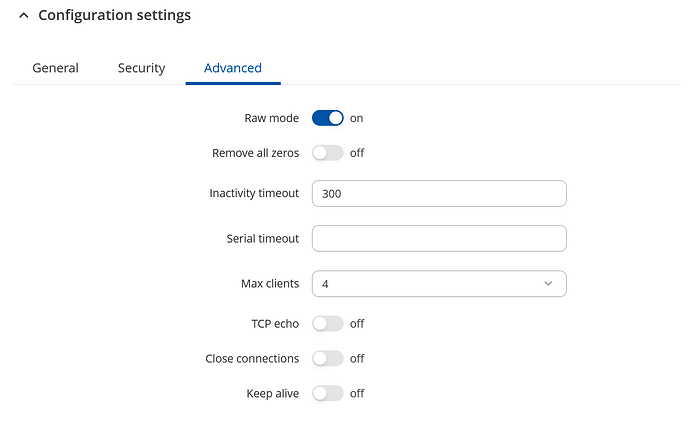Select the Advanced tab

click(x=232, y=68)
